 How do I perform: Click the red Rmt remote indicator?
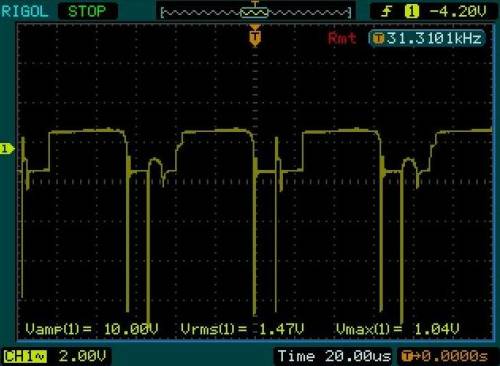click(x=342, y=39)
